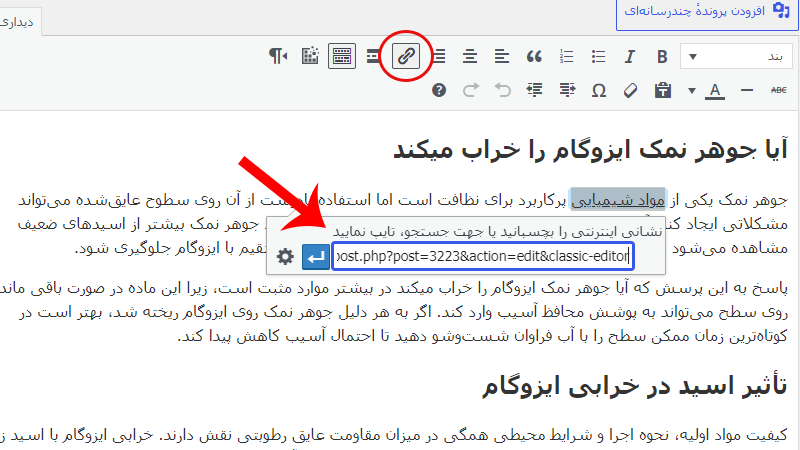The height and width of the screenshot is (450, 800).
Task: Click paragraph starting کیفیت مواد اولیه
Action: click(394, 435)
